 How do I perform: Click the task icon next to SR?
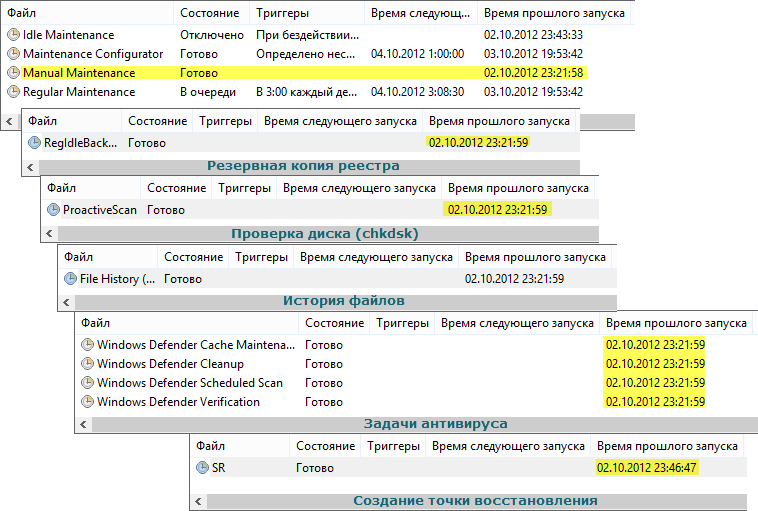point(203,467)
